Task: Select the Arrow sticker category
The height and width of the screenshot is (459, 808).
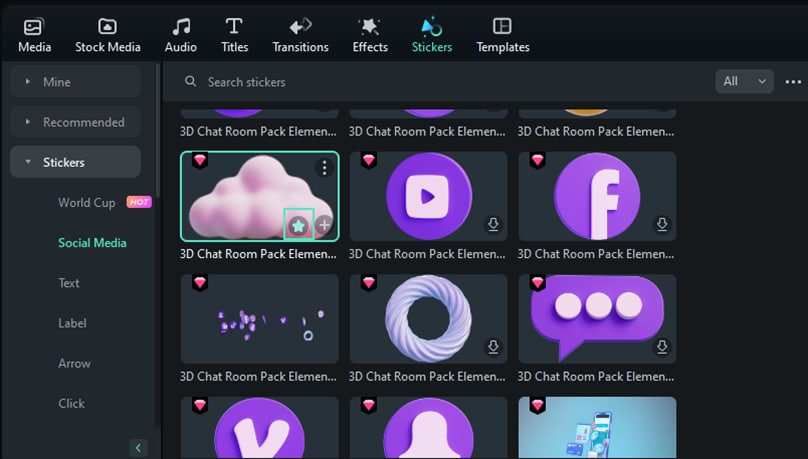Action: click(x=74, y=363)
